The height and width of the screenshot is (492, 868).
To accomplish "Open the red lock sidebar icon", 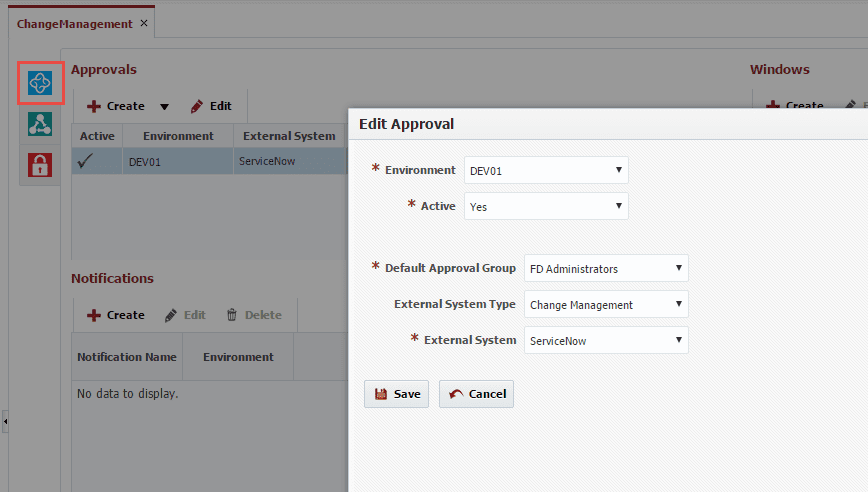I will (x=40, y=165).
